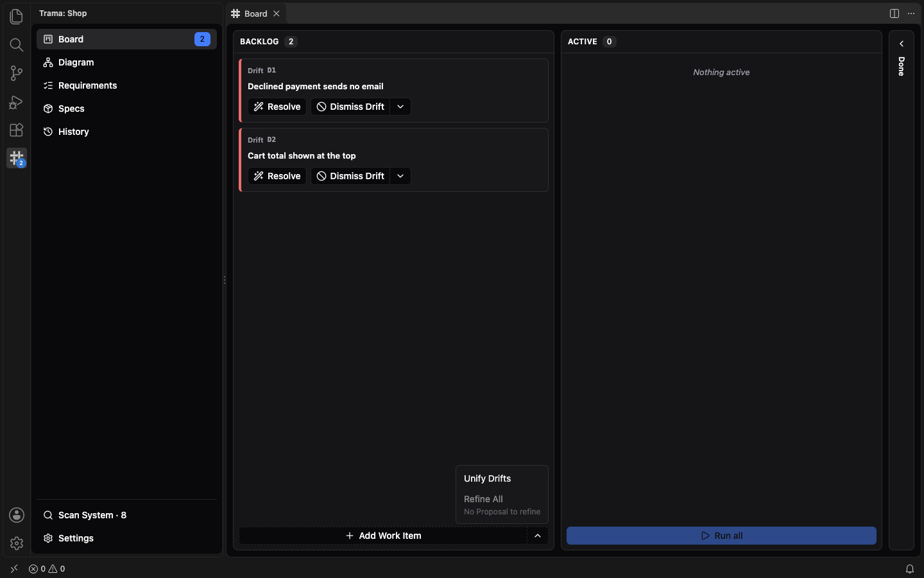Open the Explorer files icon

(17, 16)
